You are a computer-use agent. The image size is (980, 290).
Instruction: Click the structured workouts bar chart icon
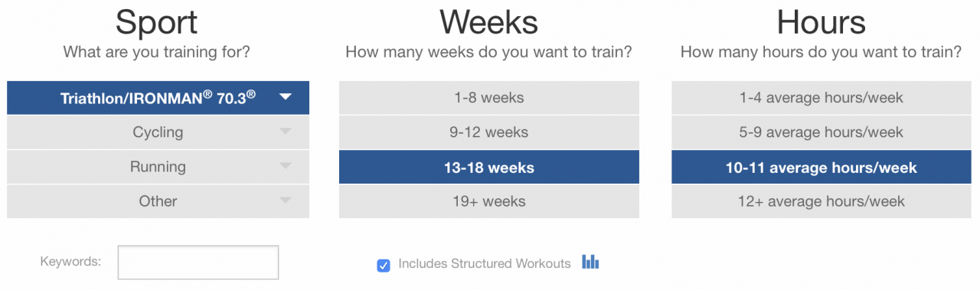590,262
